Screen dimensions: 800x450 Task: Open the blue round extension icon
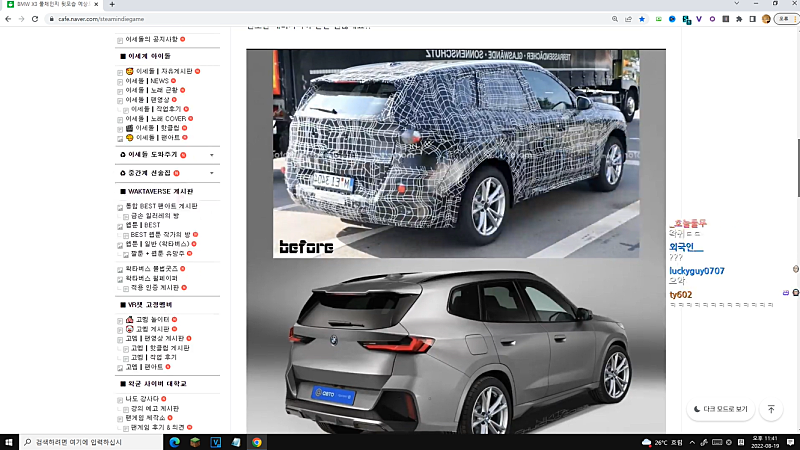point(672,19)
